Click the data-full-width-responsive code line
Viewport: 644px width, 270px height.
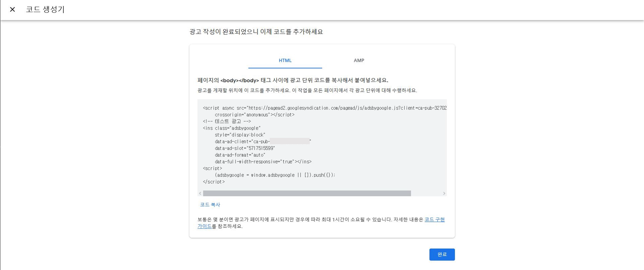[263, 162]
